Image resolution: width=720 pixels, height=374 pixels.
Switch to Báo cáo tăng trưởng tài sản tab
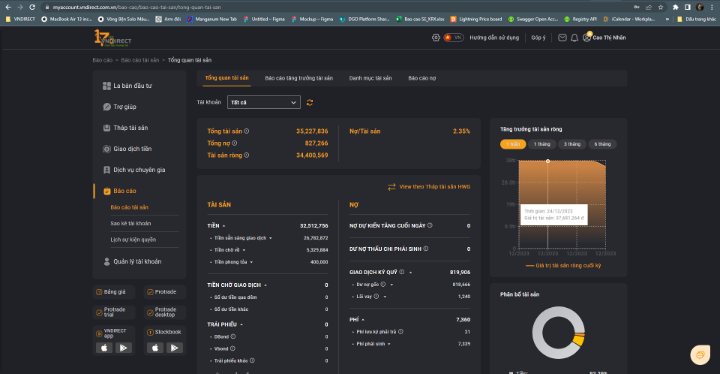pyautogui.click(x=299, y=78)
